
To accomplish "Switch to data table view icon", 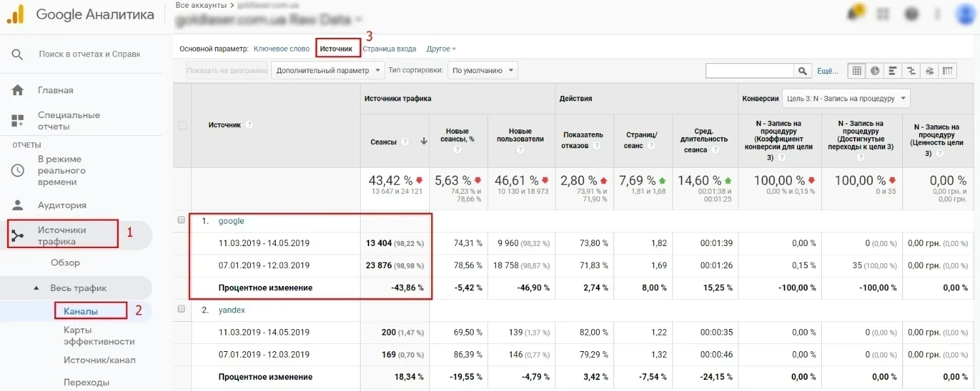I will pyautogui.click(x=857, y=70).
